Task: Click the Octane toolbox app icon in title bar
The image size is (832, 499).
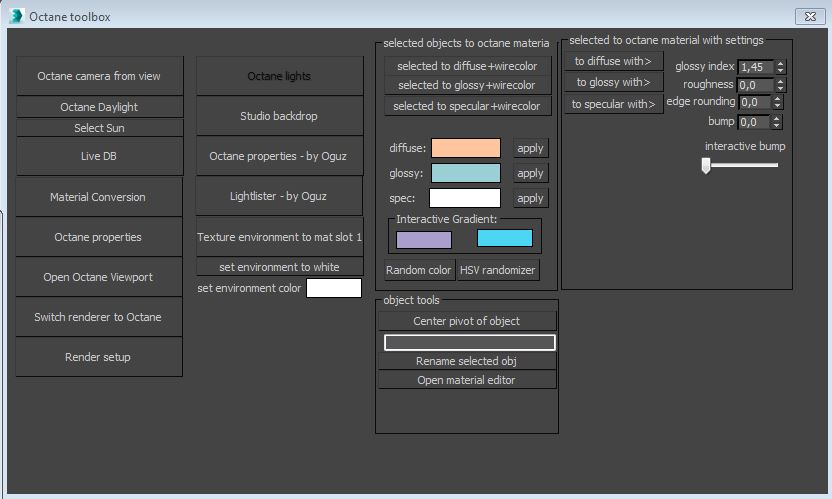Action: pyautogui.click(x=16, y=16)
